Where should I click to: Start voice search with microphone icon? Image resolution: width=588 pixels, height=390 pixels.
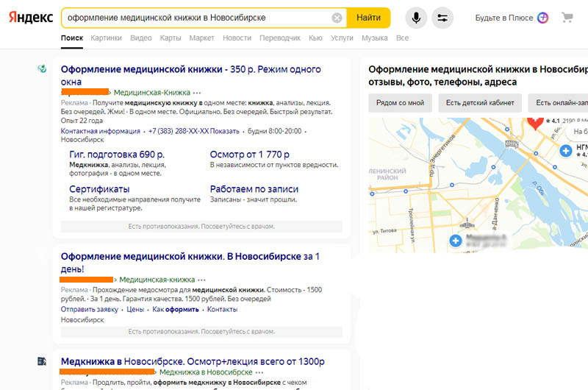point(415,18)
